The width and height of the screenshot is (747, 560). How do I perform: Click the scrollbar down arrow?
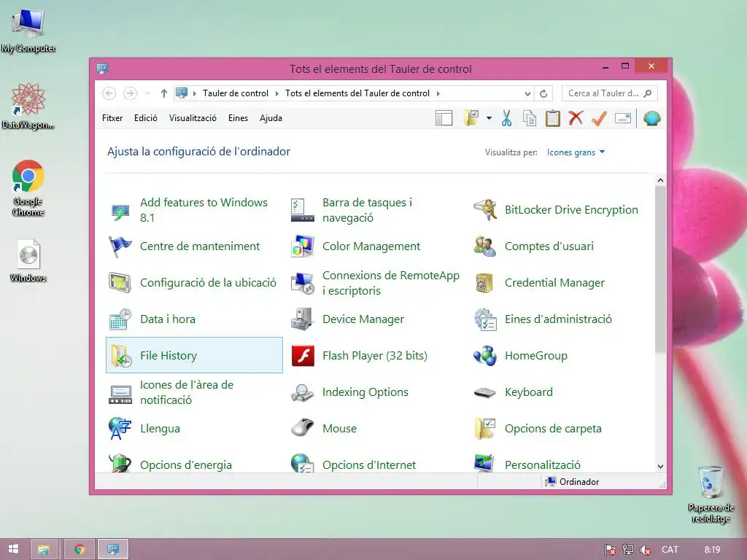point(660,467)
